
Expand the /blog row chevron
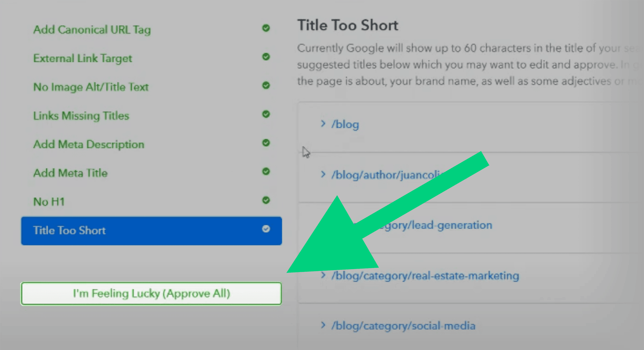click(x=323, y=124)
